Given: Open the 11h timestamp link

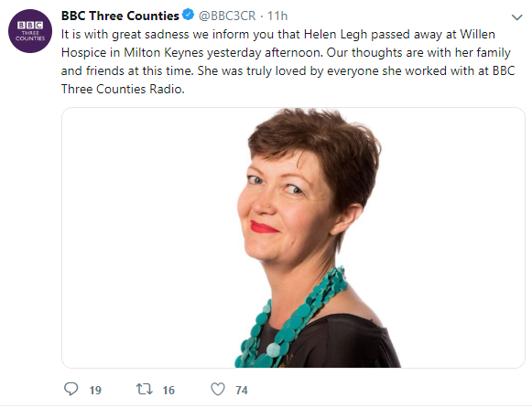Looking at the screenshot, I should [x=277, y=16].
